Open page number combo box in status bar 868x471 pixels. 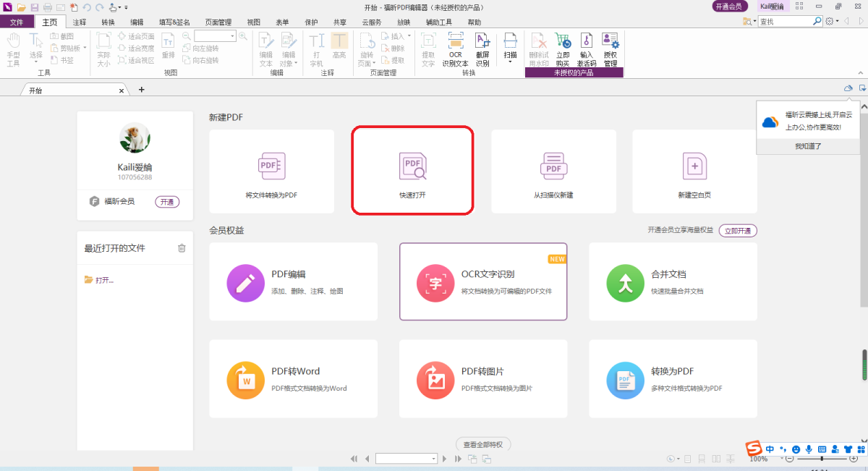406,459
